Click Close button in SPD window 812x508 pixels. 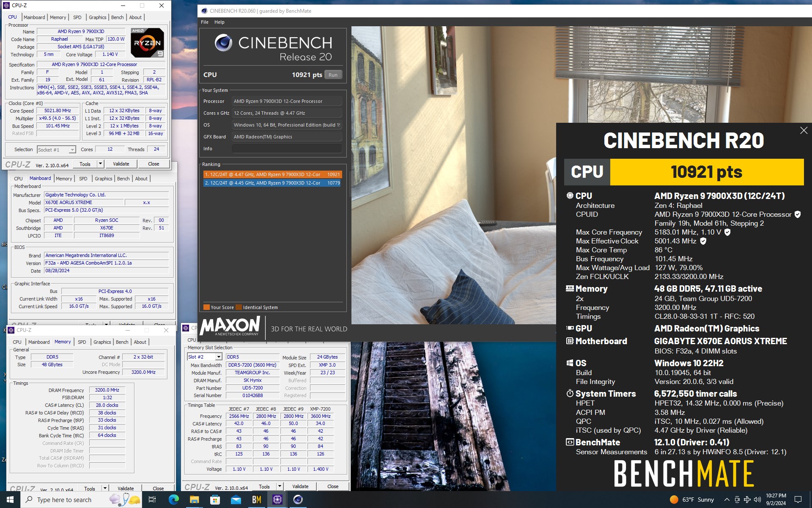click(x=333, y=486)
